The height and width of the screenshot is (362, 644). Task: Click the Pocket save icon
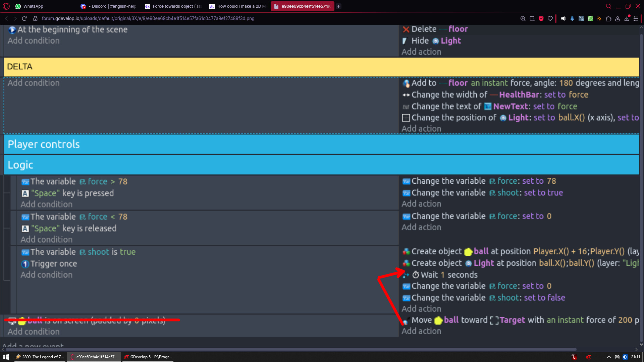[x=541, y=18]
